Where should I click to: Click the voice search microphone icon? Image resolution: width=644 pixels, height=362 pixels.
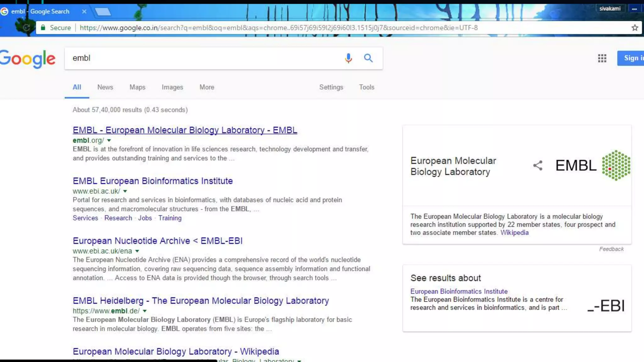pos(348,58)
